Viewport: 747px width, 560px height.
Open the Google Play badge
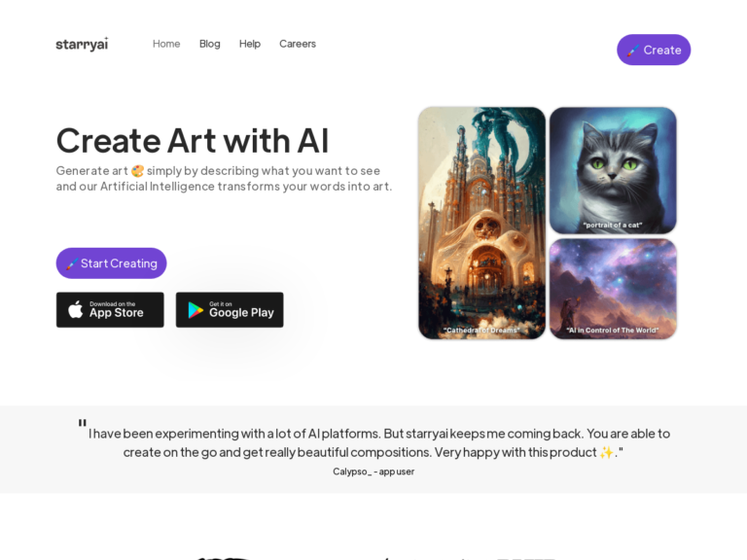coord(230,309)
